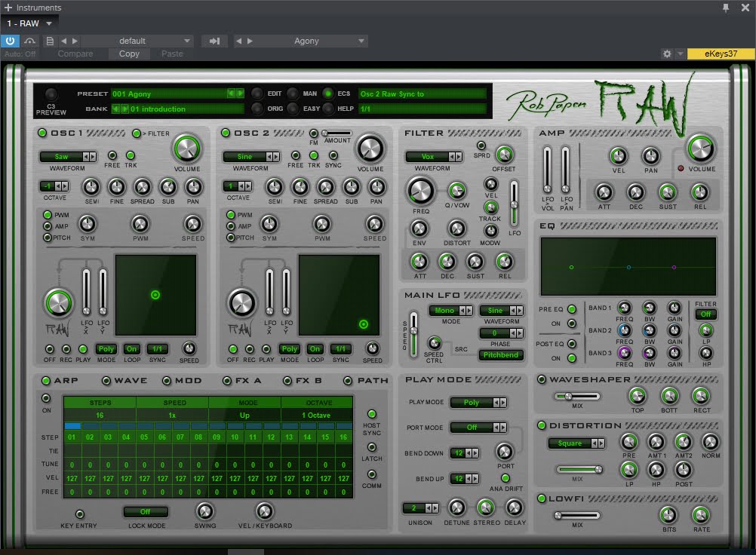Add instrument using plus icon

point(8,8)
